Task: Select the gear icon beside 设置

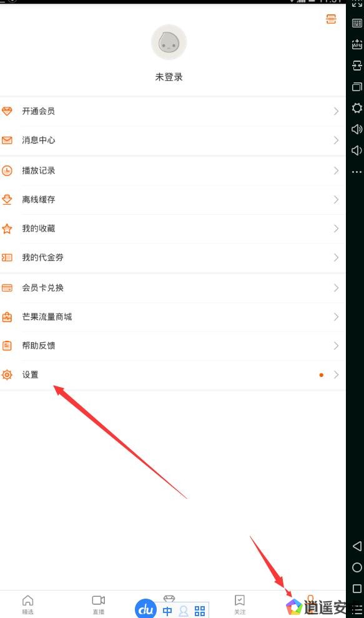Action: 7,375
